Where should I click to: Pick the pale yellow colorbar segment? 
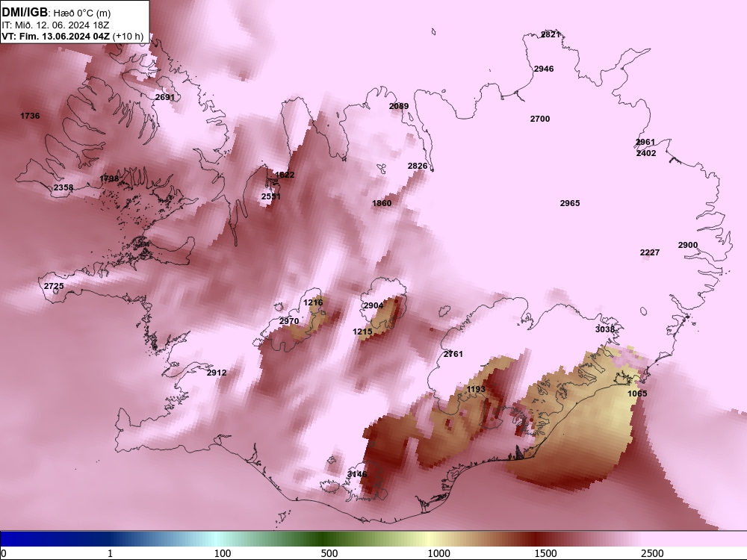(x=429, y=538)
